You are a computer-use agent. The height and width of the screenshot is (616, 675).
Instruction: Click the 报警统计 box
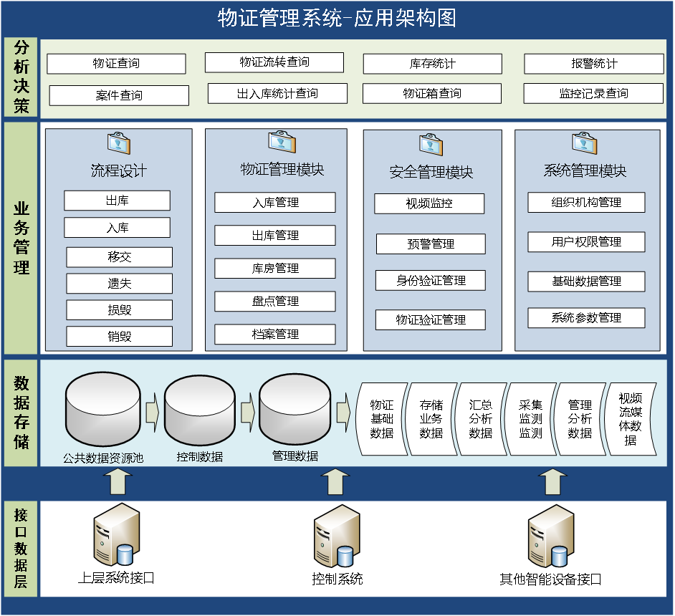[x=595, y=64]
